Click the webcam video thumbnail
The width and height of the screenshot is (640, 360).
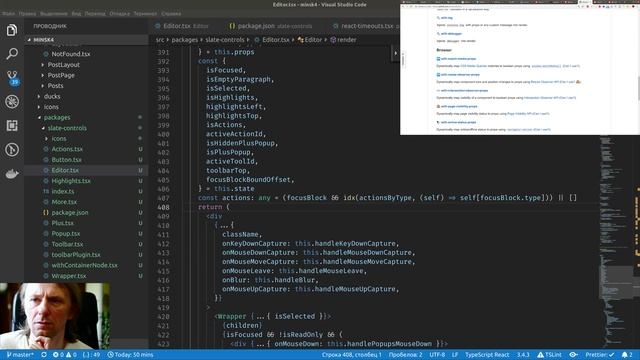point(55,316)
